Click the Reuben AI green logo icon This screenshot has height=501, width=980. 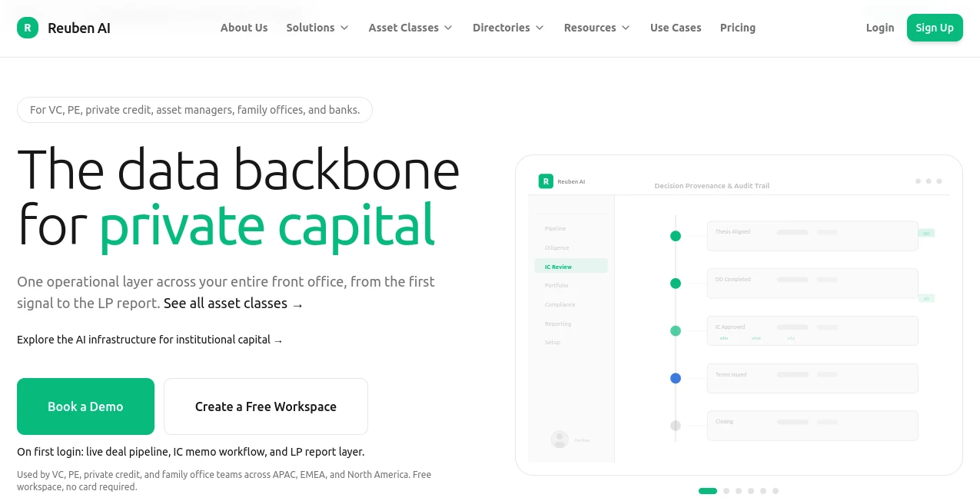[28, 28]
